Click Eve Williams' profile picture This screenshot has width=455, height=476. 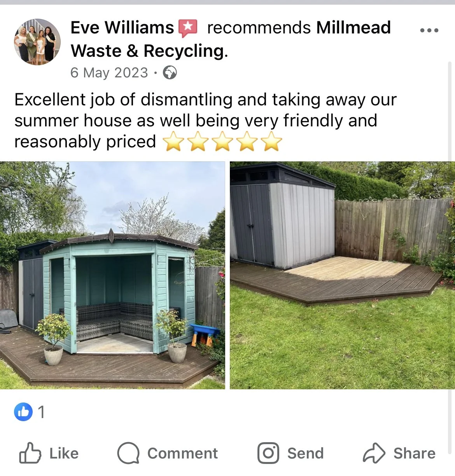[37, 42]
